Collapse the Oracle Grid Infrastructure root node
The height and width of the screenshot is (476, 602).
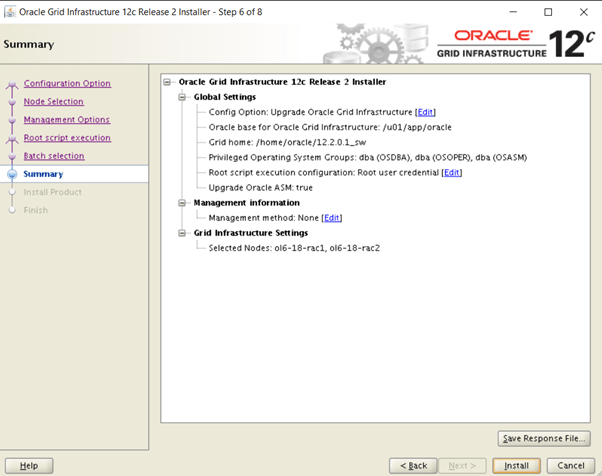[x=169, y=82]
